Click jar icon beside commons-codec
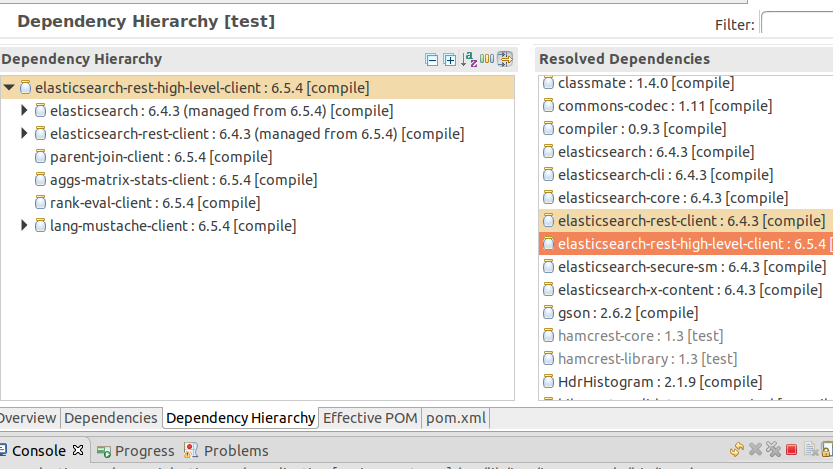This screenshot has height=469, width=833. (549, 106)
